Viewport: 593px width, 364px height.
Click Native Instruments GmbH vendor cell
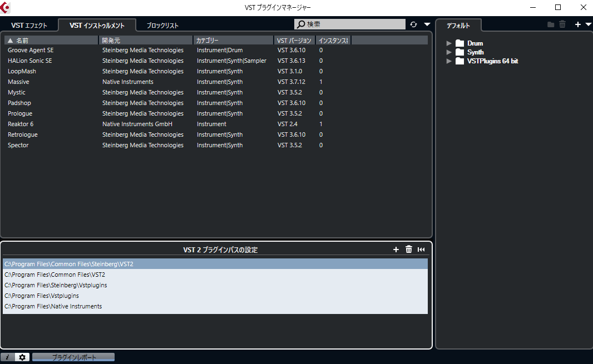coord(137,124)
